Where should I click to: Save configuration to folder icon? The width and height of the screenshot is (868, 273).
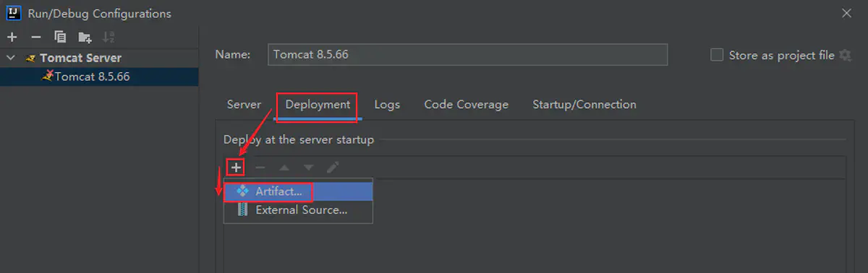(85, 37)
